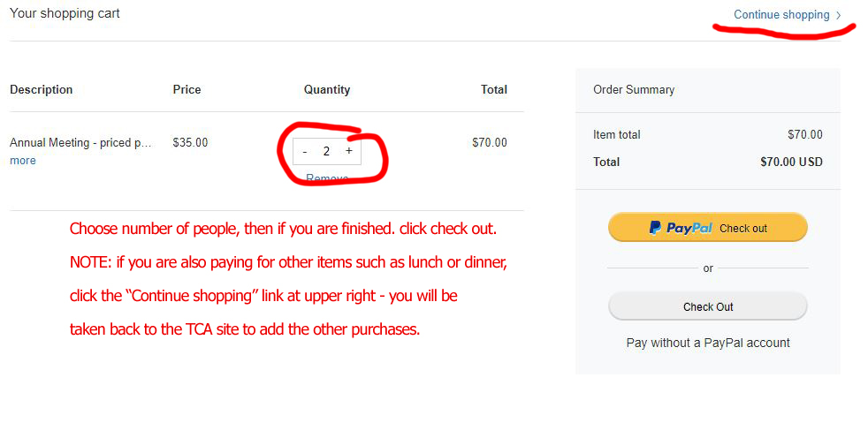The height and width of the screenshot is (438, 868).
Task: Click the PayPal logo icon on the button
Action: click(656, 227)
